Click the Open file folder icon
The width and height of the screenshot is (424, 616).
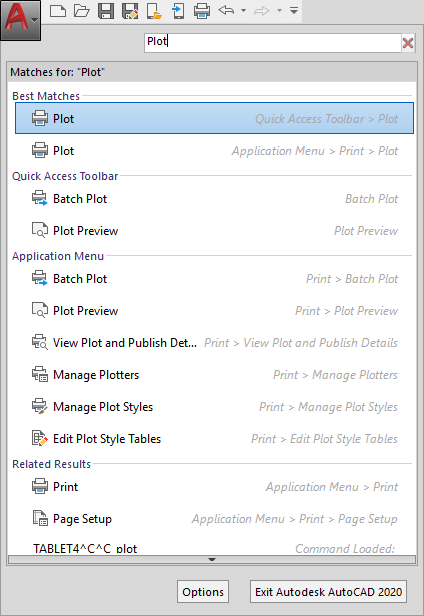tap(81, 11)
